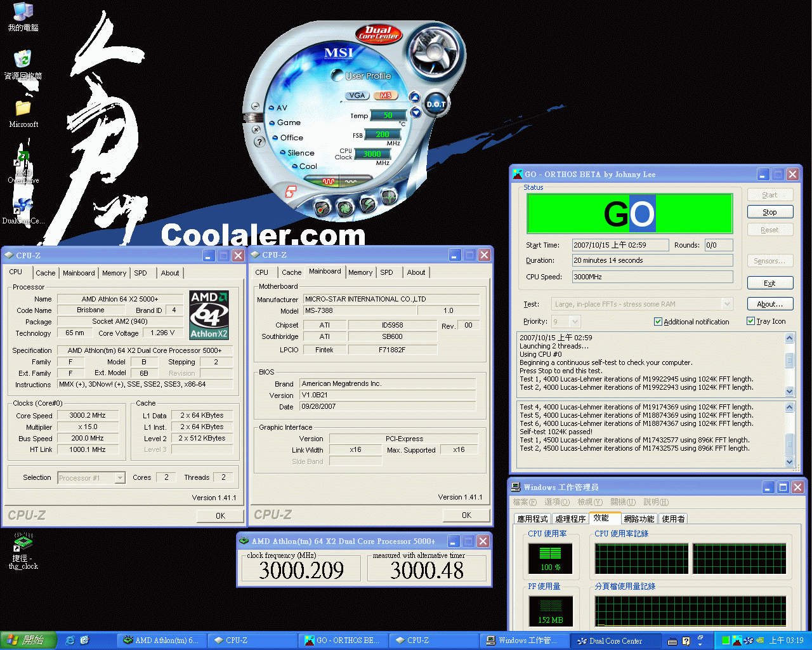Select the Cool mode in Dual Core Center
Viewport: 812px width, 650px height.
point(304,166)
